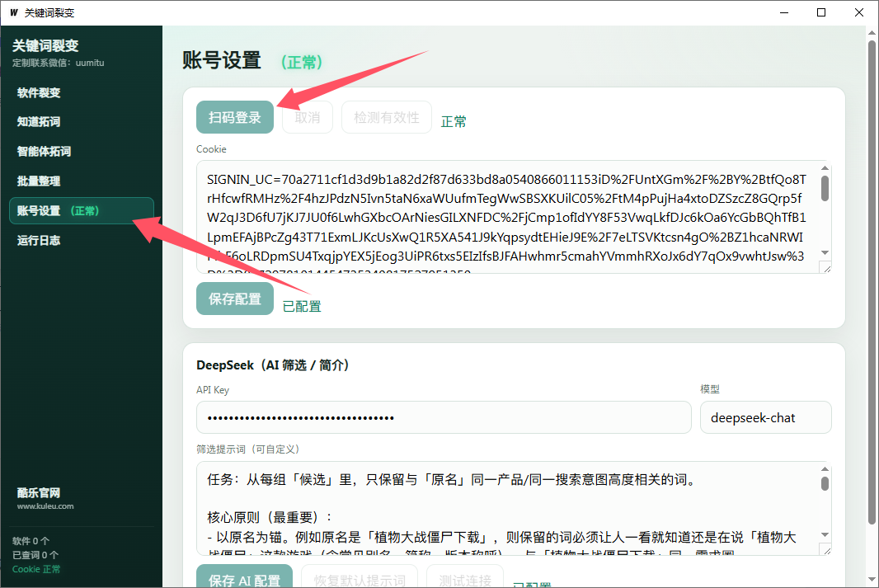Select 智能体拓词 from the sidebar
Viewport: 879px width, 588px height.
(44, 152)
